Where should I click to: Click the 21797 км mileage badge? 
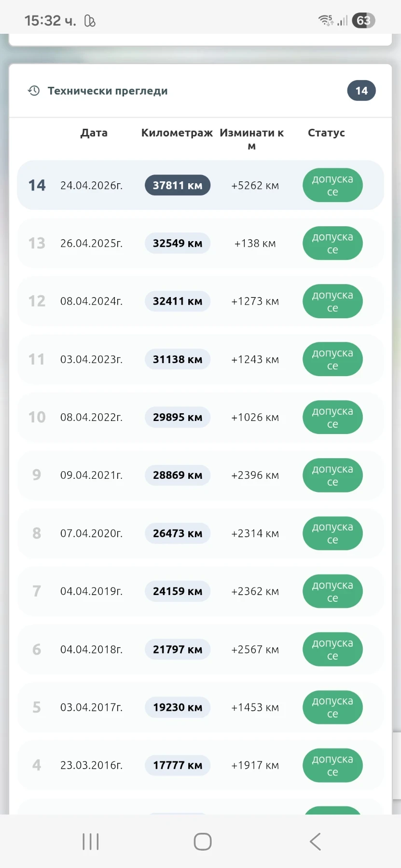(178, 650)
